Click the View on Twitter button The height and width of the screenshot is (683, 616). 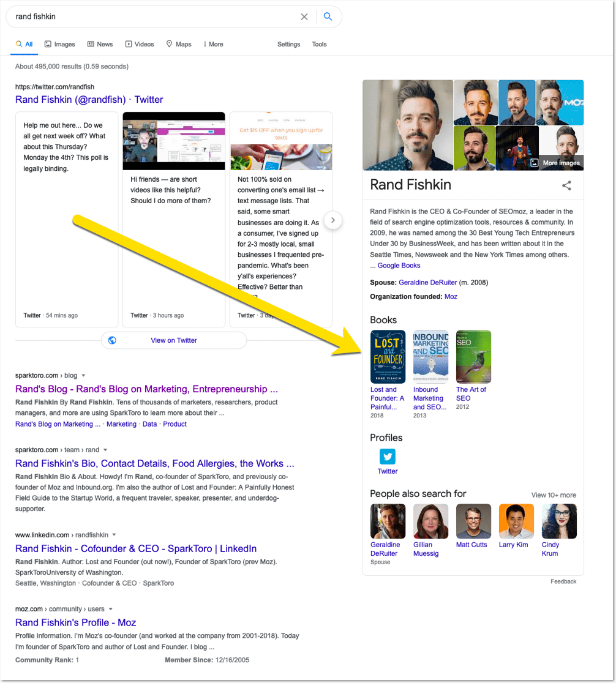[174, 340]
